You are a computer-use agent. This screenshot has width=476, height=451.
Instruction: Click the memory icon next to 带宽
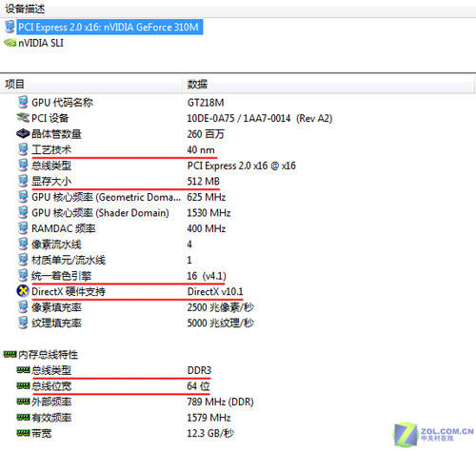coord(23,433)
